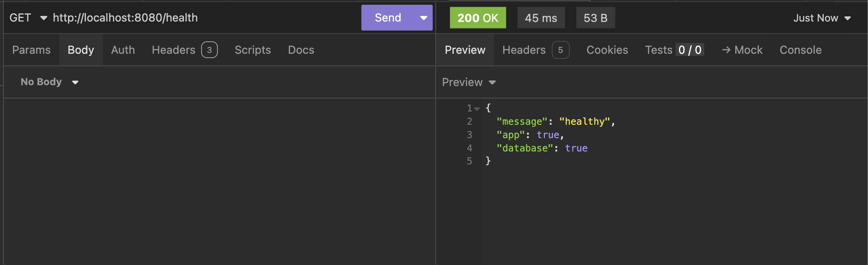Viewport: 868px width, 265px height.
Task: Open the Just Now response history dropdown
Action: (x=822, y=18)
